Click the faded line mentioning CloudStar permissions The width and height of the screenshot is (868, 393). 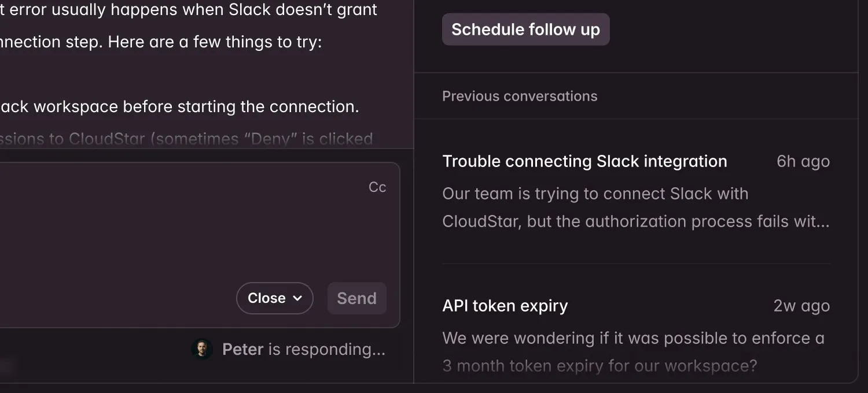tap(186, 139)
